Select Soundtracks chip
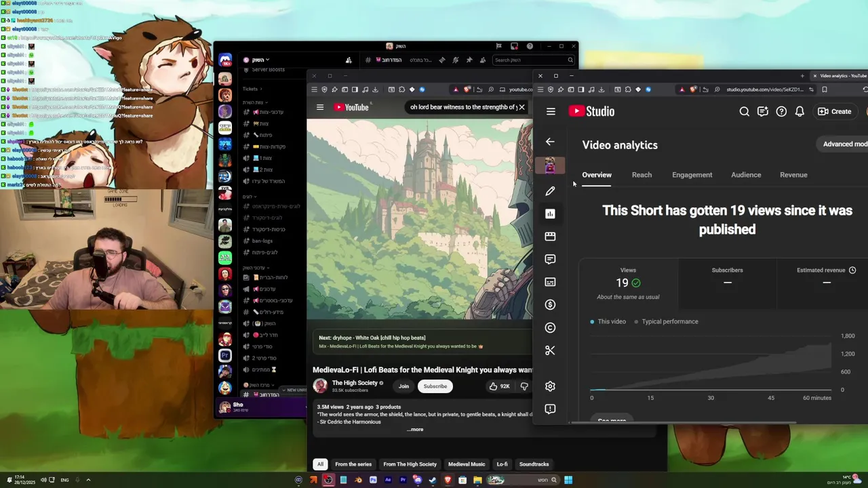 click(534, 464)
